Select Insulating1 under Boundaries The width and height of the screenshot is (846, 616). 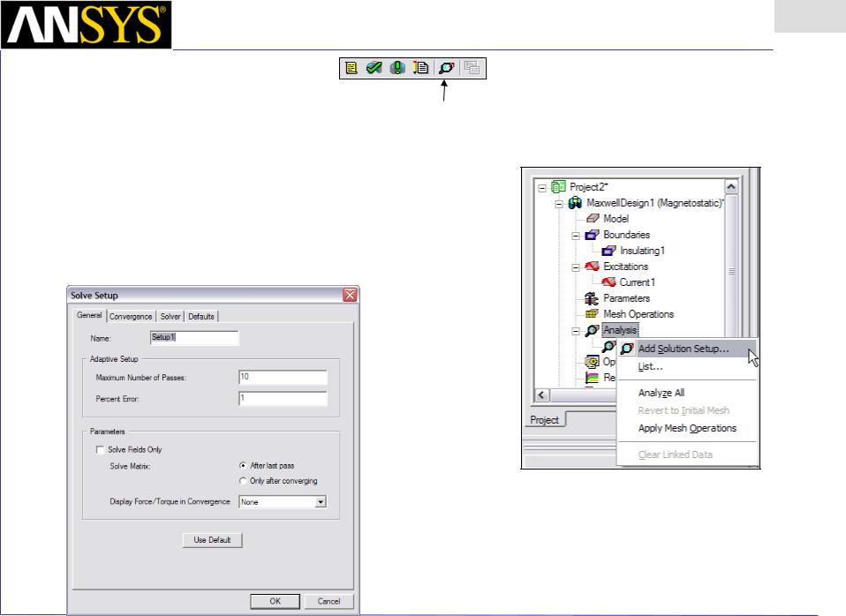point(643,251)
